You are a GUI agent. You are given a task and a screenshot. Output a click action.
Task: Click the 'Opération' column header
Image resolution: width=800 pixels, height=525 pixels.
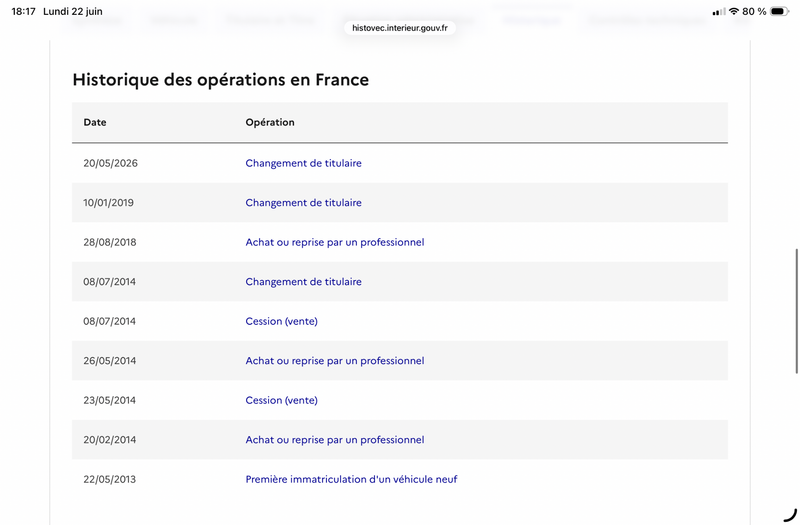point(270,122)
